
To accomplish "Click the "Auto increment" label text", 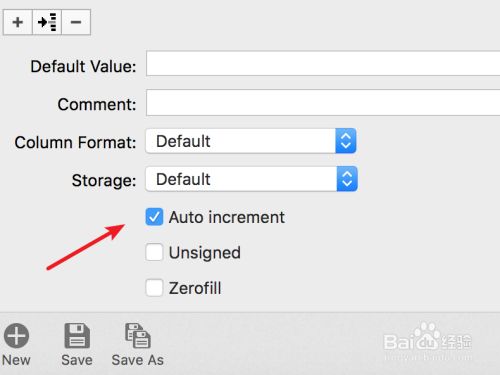I will coord(227,217).
